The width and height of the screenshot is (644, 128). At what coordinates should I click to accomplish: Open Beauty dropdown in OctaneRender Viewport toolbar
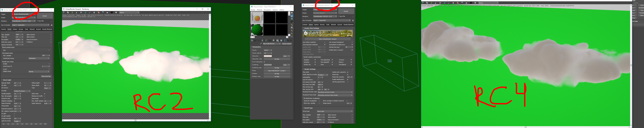click(x=129, y=13)
